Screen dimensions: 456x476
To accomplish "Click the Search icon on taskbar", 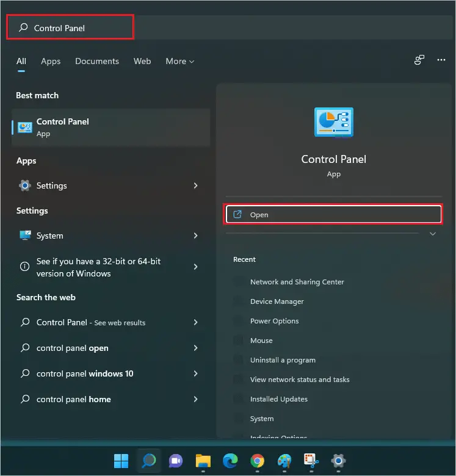I will pos(148,461).
